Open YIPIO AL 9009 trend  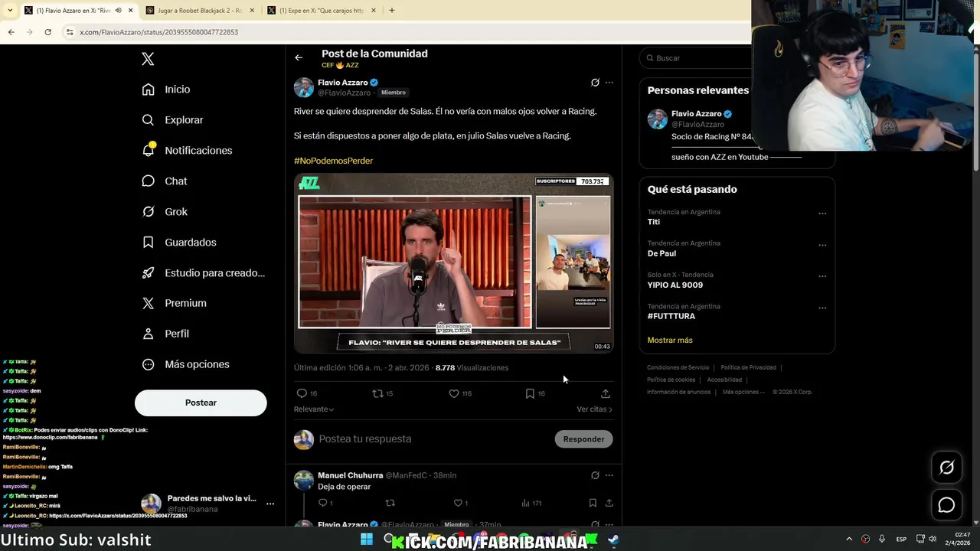675,285
